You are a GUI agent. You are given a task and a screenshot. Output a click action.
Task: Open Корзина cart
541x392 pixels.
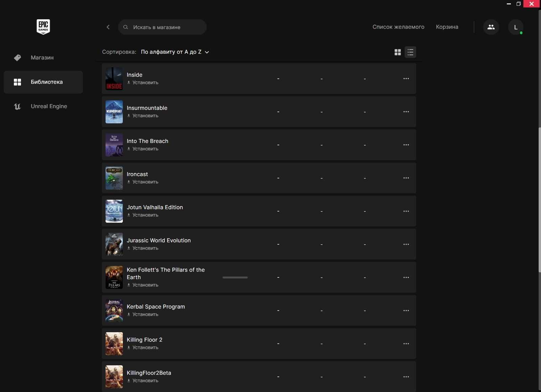[447, 27]
